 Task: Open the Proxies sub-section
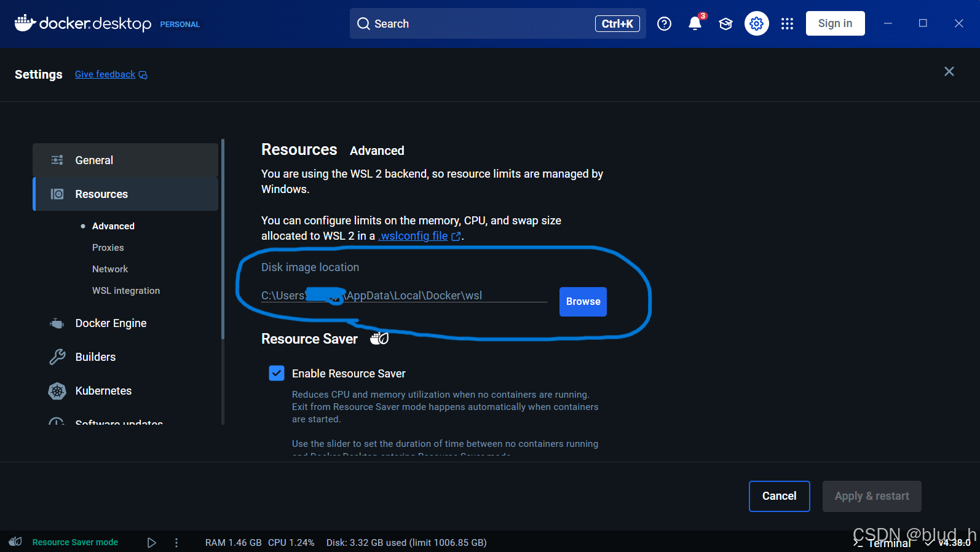pos(108,248)
